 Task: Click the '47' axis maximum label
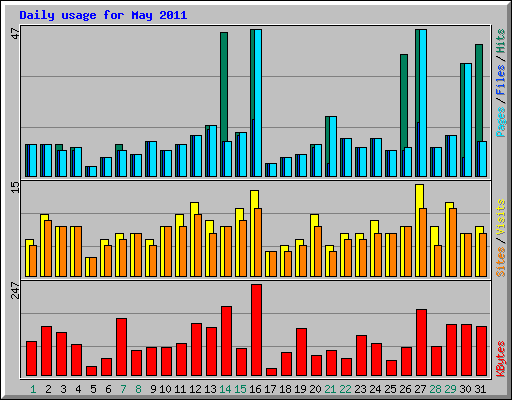point(15,34)
